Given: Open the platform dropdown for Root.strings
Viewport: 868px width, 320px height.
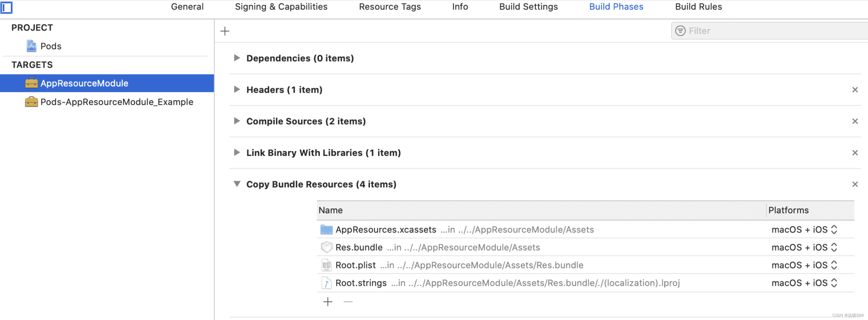Looking at the screenshot, I should (835, 283).
